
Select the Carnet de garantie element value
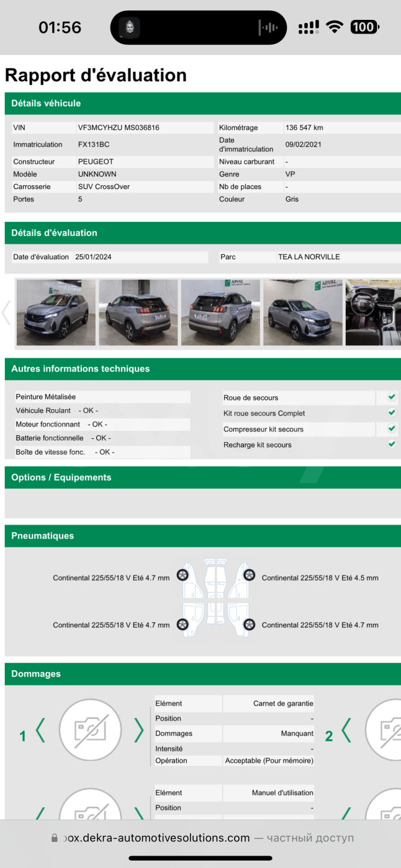[x=283, y=704]
